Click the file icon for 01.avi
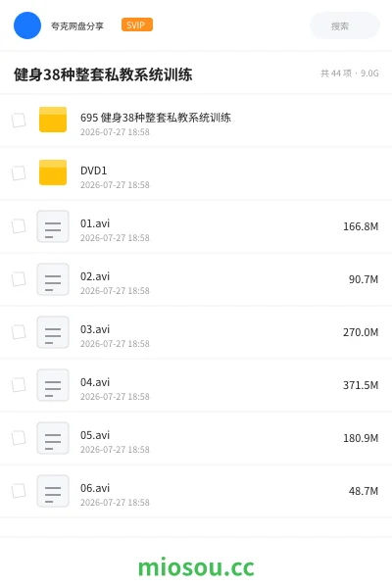392x588 pixels. tap(53, 226)
